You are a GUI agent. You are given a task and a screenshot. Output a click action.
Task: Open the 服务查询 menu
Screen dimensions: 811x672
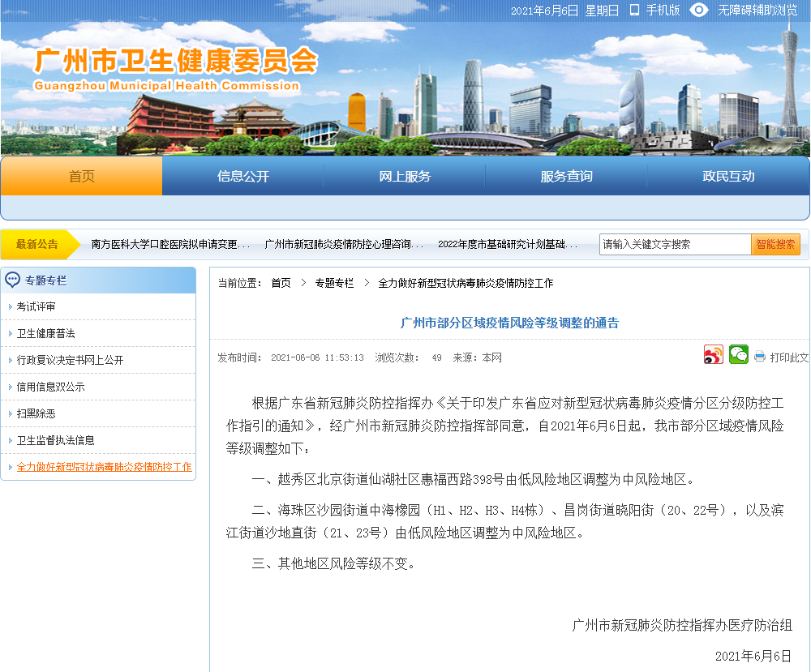pyautogui.click(x=566, y=175)
